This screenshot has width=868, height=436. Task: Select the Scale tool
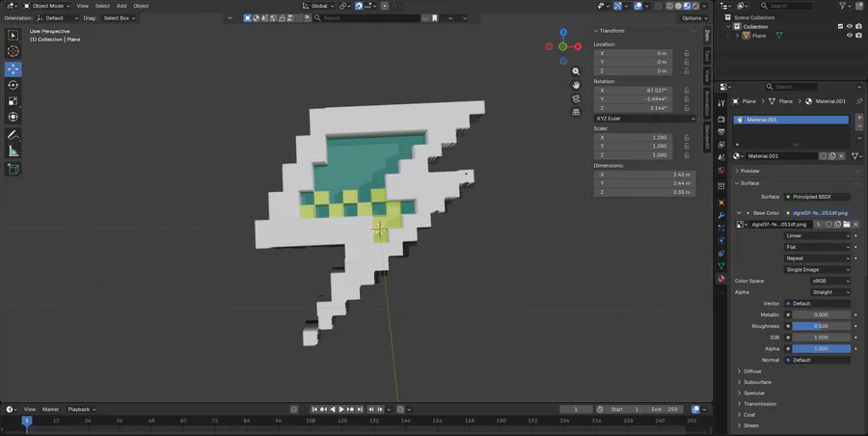click(x=14, y=101)
